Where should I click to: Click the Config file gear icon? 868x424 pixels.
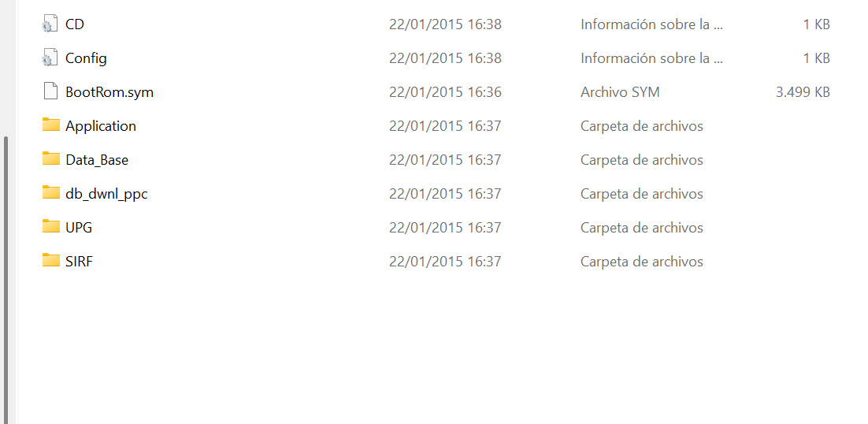coord(50,58)
